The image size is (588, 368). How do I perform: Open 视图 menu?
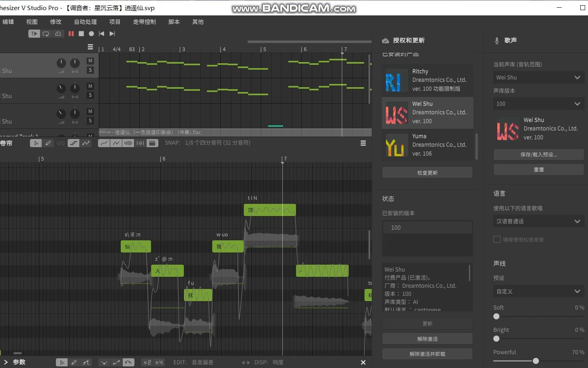[32, 22]
